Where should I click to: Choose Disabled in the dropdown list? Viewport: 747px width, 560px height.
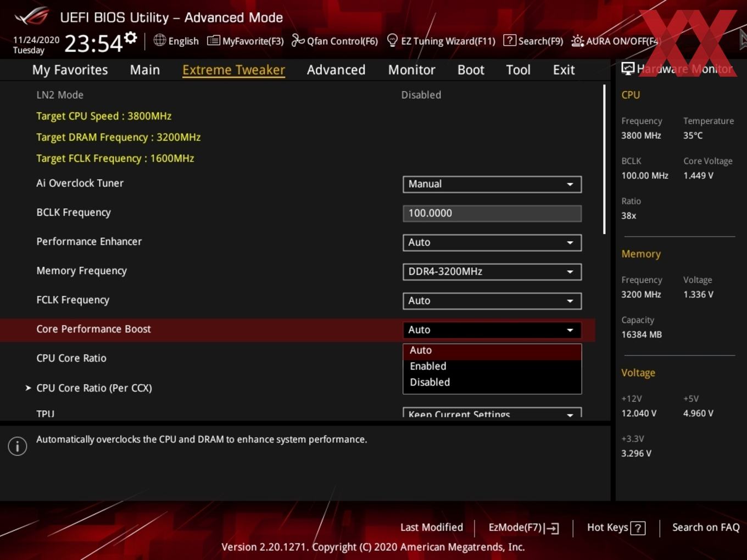(492, 382)
